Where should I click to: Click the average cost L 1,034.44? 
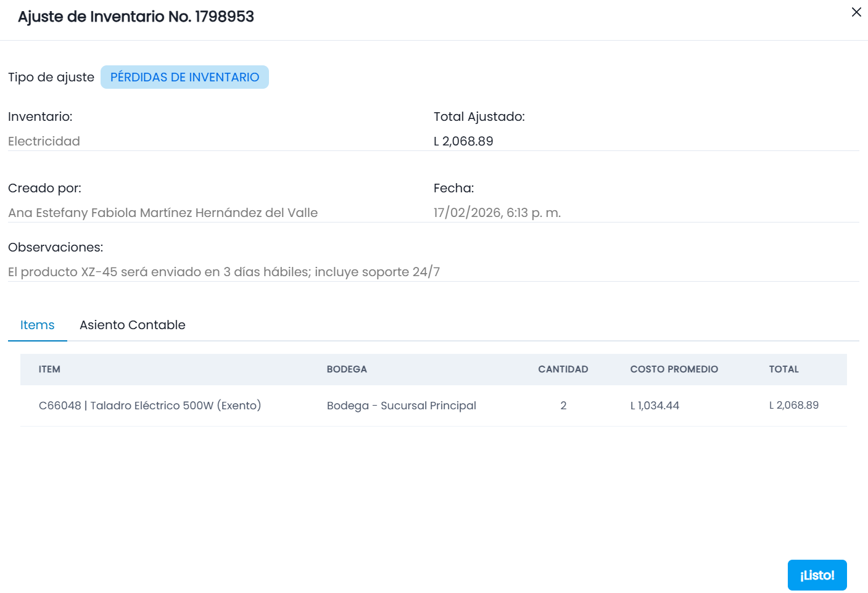(655, 406)
